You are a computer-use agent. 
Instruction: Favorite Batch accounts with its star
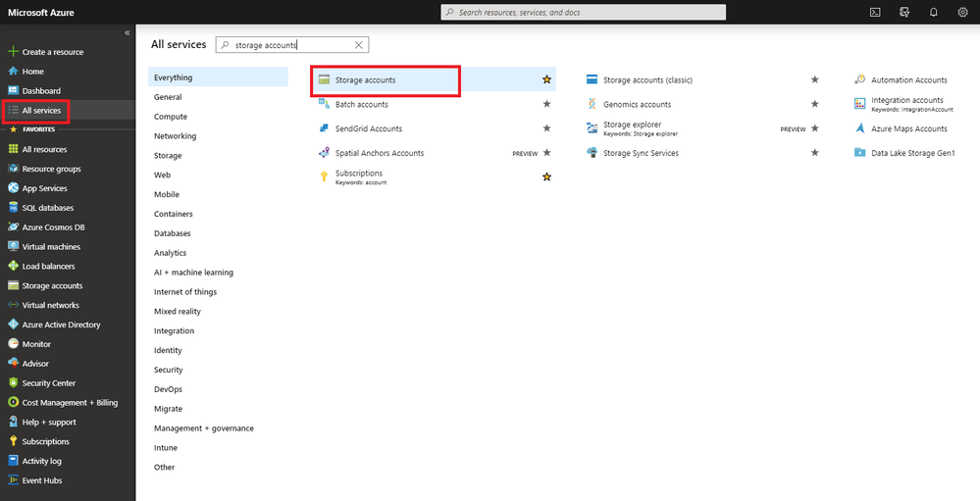coord(546,104)
